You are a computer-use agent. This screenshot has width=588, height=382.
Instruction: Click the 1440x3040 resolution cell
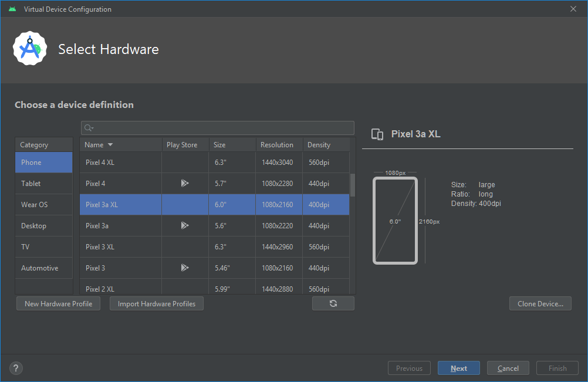(x=278, y=163)
